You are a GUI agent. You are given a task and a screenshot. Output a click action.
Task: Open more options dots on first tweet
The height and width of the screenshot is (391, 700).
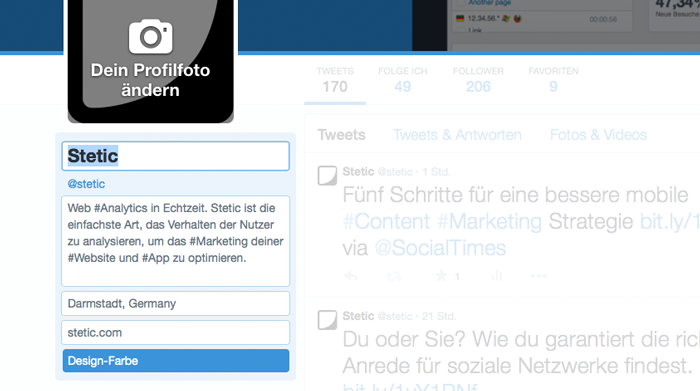(538, 276)
